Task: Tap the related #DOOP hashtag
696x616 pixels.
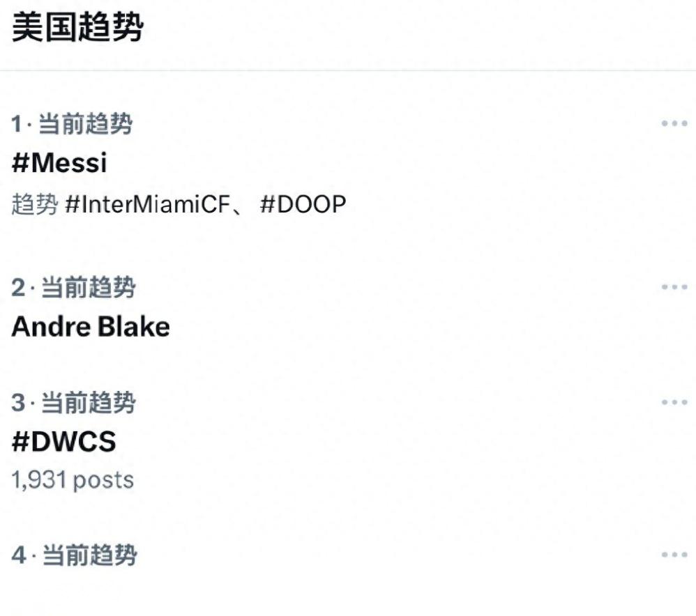Action: 303,205
